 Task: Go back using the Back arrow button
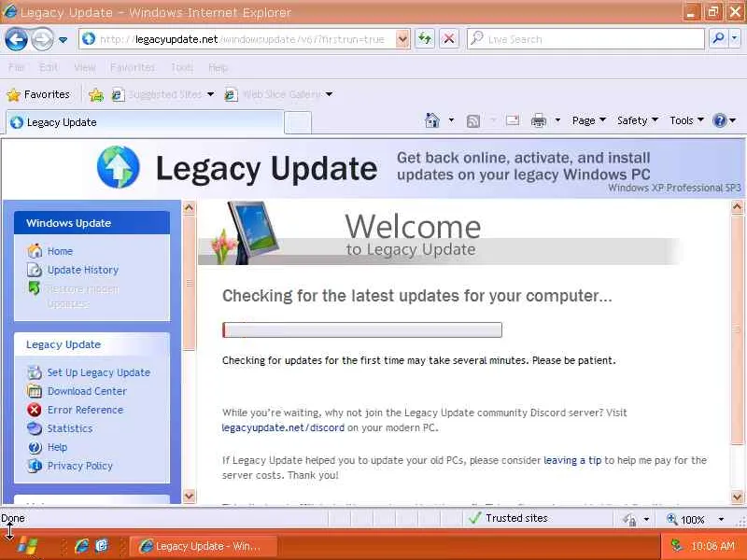[16, 39]
